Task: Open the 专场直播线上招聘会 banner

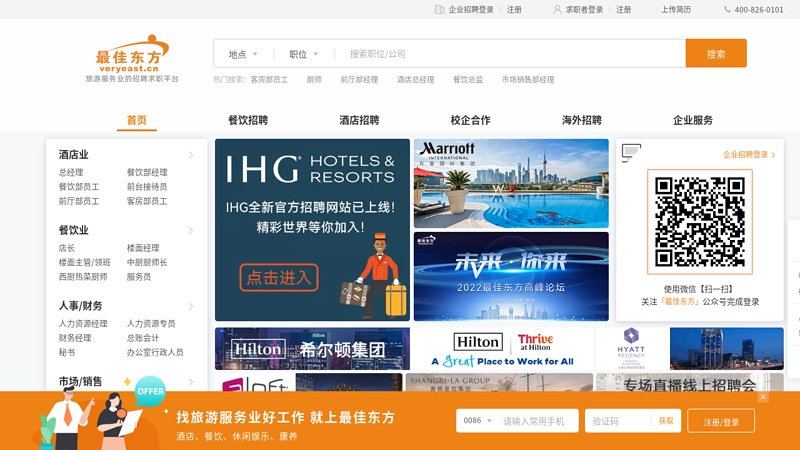Action: pos(690,383)
